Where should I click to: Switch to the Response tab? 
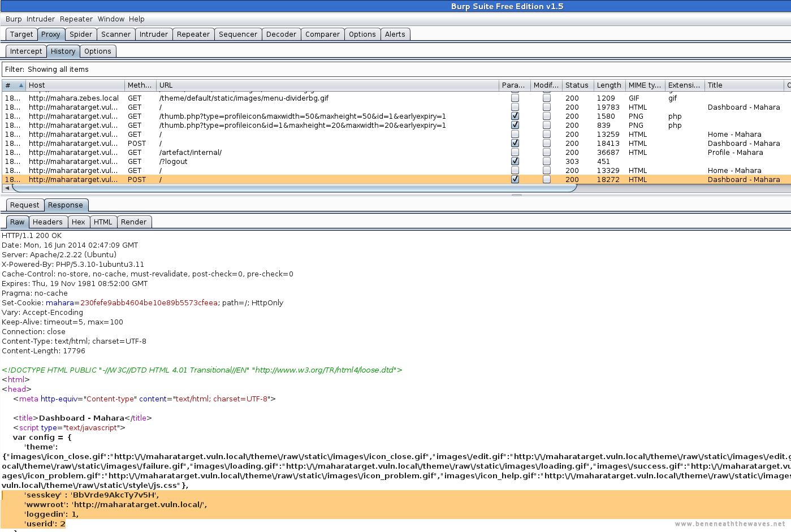(66, 205)
